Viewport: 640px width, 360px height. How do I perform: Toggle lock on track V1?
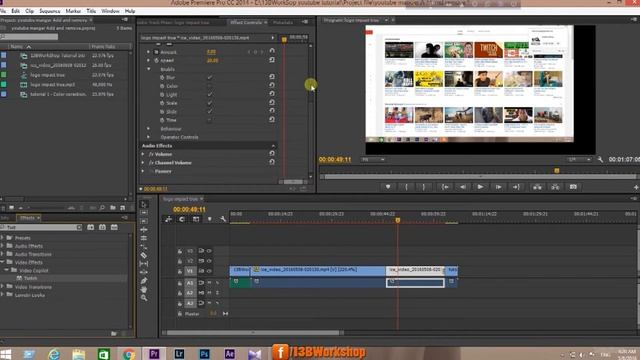click(180, 271)
